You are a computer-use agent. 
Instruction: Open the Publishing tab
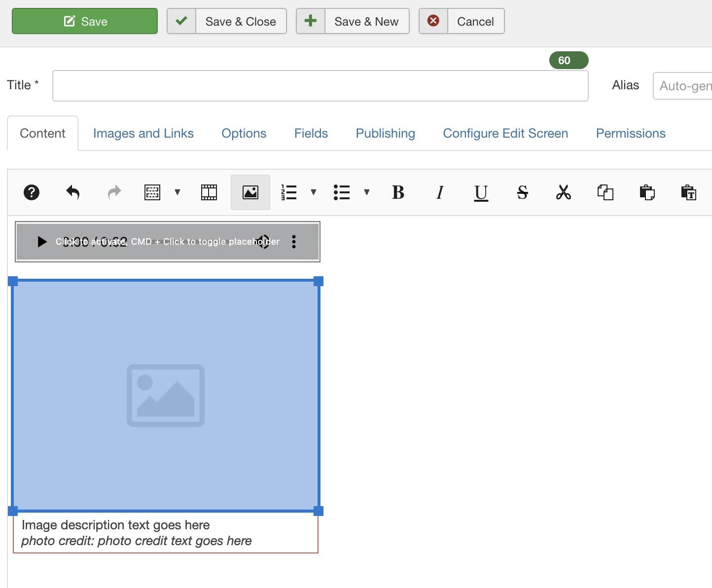(x=385, y=133)
